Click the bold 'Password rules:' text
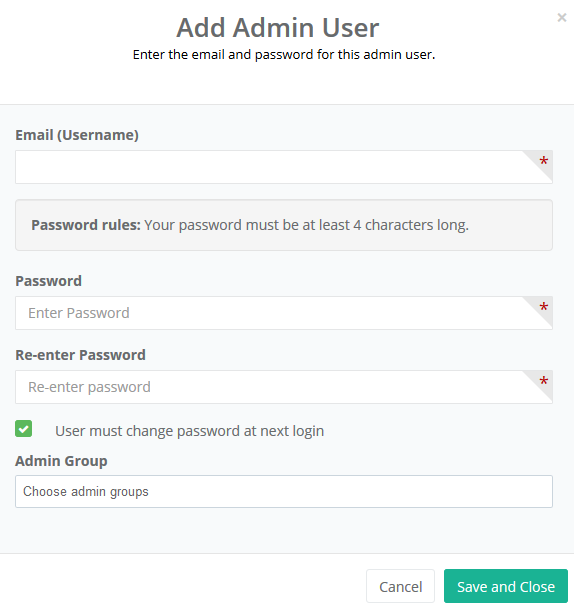Viewport: 574px width, 610px height. pos(86,225)
